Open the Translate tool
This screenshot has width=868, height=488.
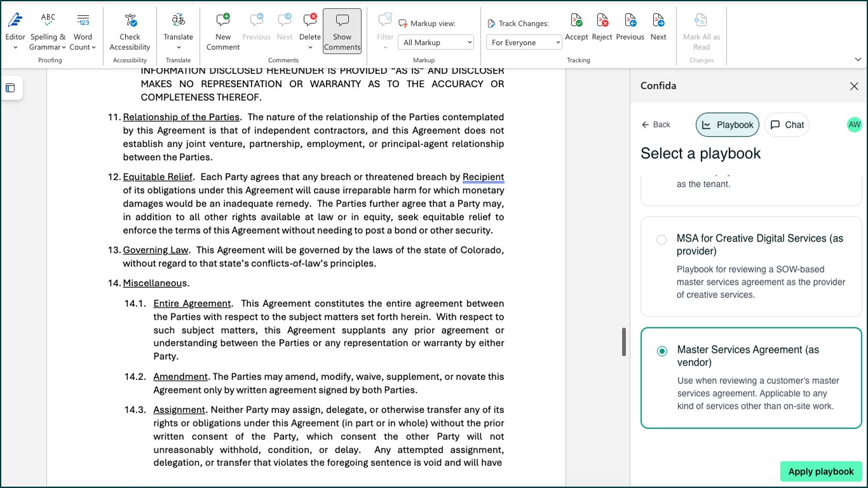pyautogui.click(x=178, y=25)
